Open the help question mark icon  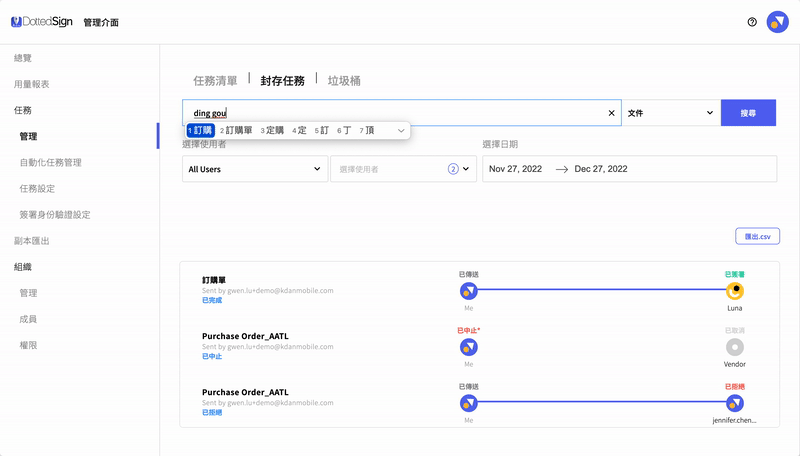[752, 22]
